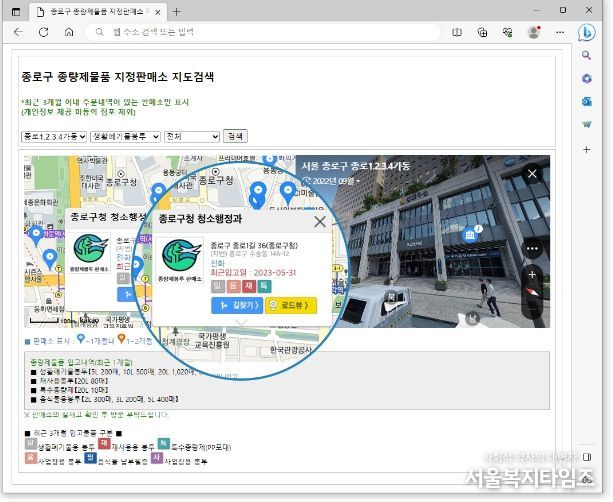Go back to the previous page
This screenshot has height=502, width=613.
[18, 32]
